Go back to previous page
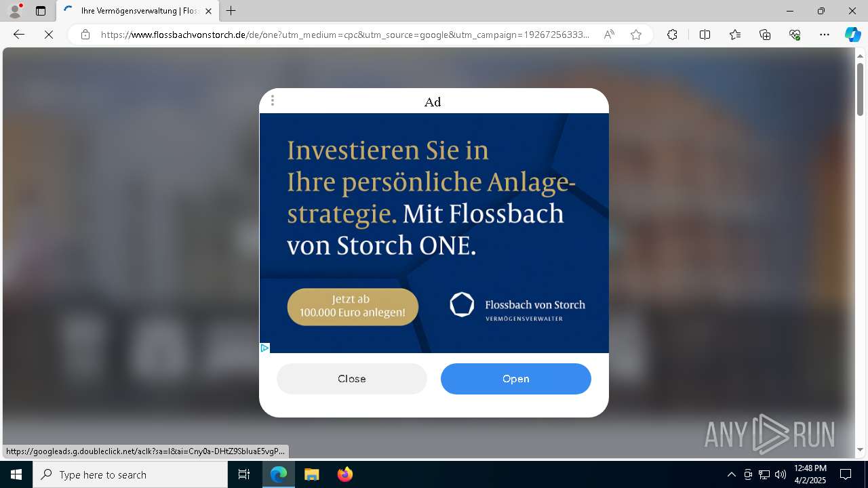This screenshot has height=488, width=868. (19, 35)
